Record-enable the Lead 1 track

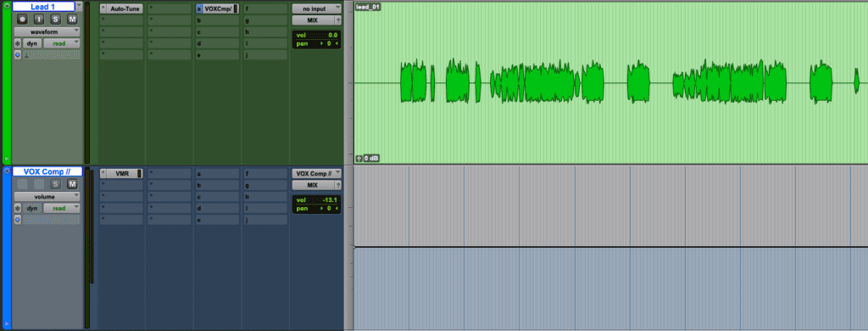(x=22, y=20)
